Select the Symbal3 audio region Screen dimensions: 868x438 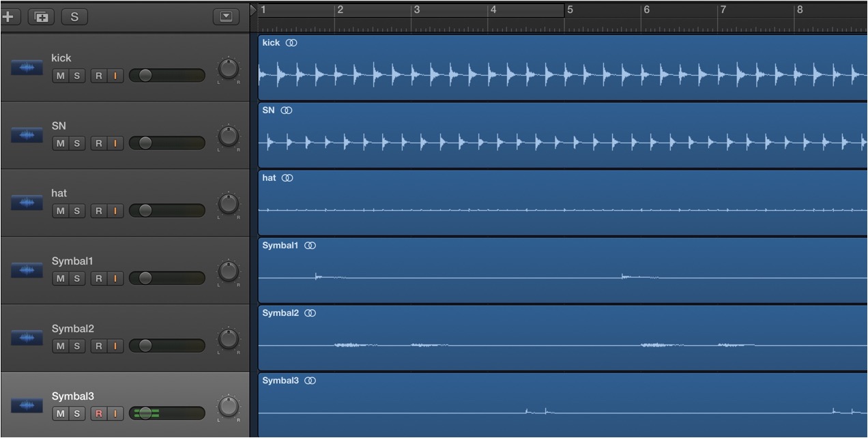pyautogui.click(x=563, y=405)
